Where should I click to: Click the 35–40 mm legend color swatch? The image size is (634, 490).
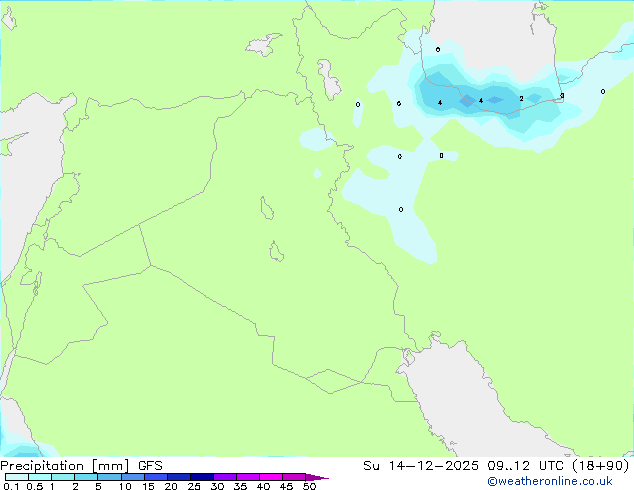[x=248, y=477]
